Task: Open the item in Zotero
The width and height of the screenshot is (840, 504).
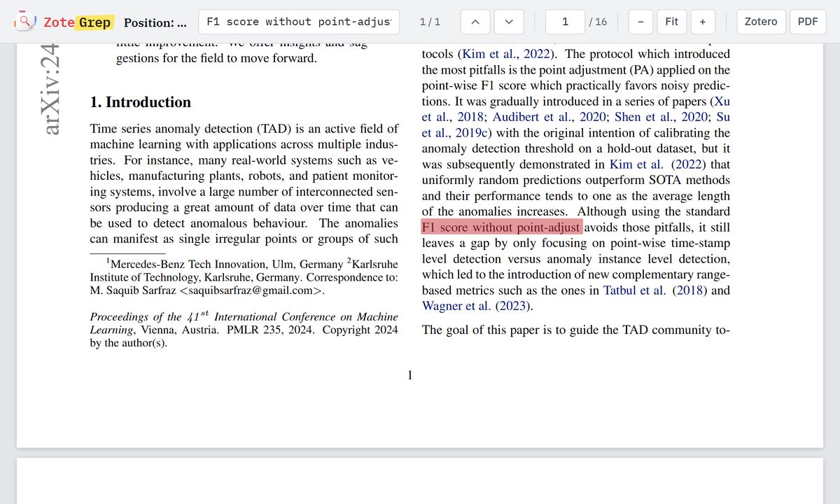Action: click(x=761, y=22)
